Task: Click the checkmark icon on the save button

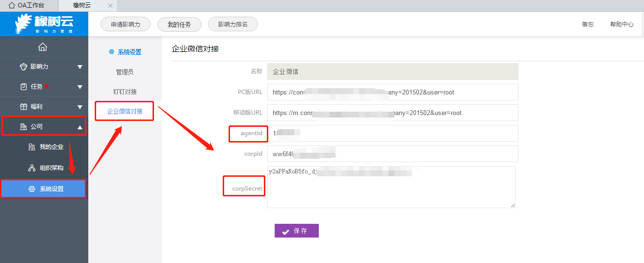Action: (x=285, y=232)
